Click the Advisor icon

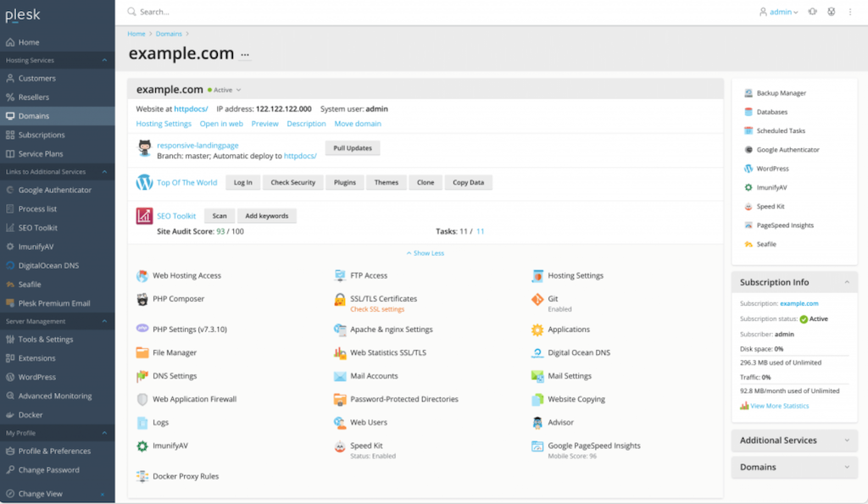[x=537, y=423]
